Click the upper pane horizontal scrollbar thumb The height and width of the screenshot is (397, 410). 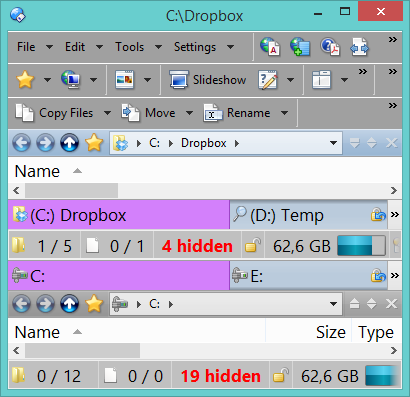pos(71,191)
